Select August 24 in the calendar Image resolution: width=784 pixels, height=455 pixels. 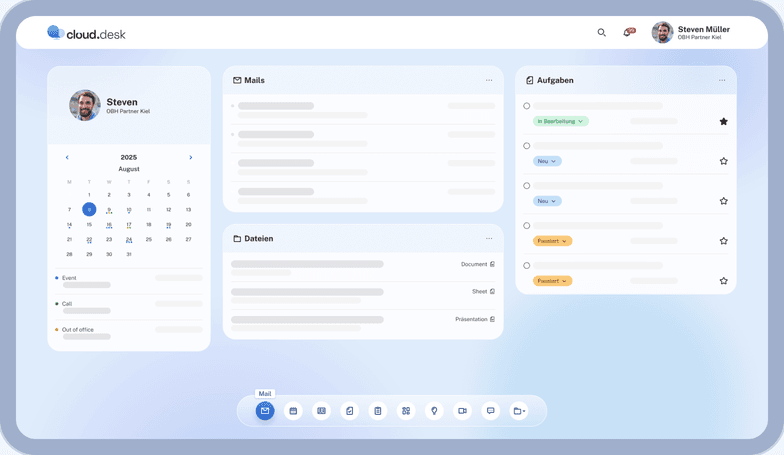pos(129,240)
